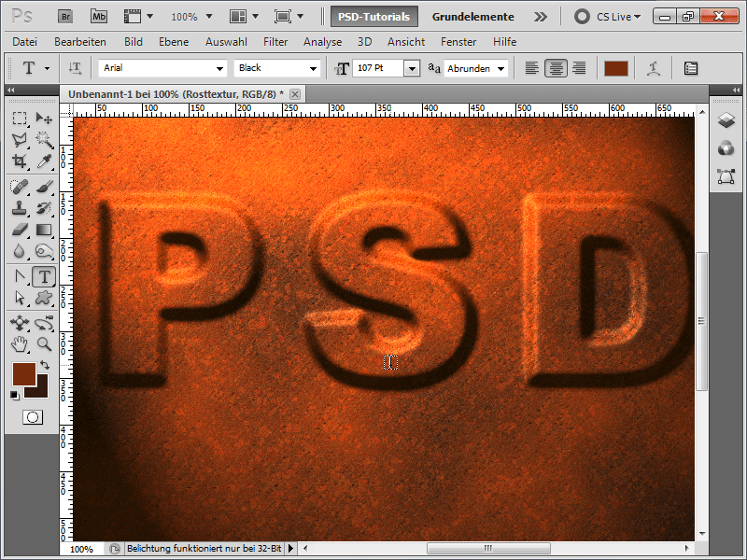The width and height of the screenshot is (747, 560).
Task: Select the Crop tool
Action: coord(20,161)
